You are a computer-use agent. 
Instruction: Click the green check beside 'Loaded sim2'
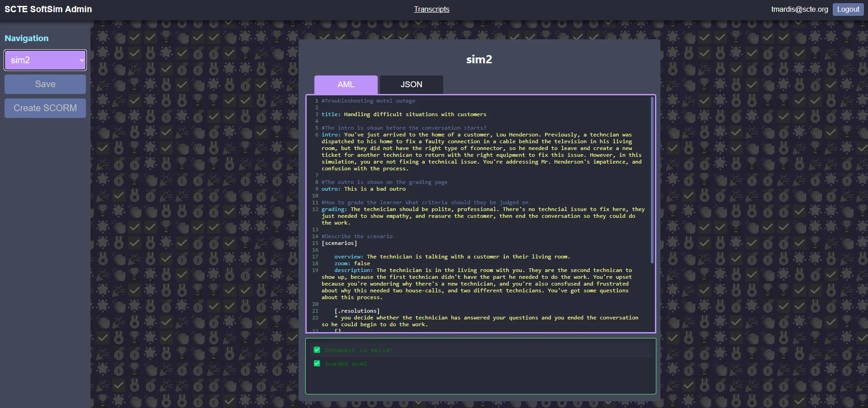tap(317, 363)
